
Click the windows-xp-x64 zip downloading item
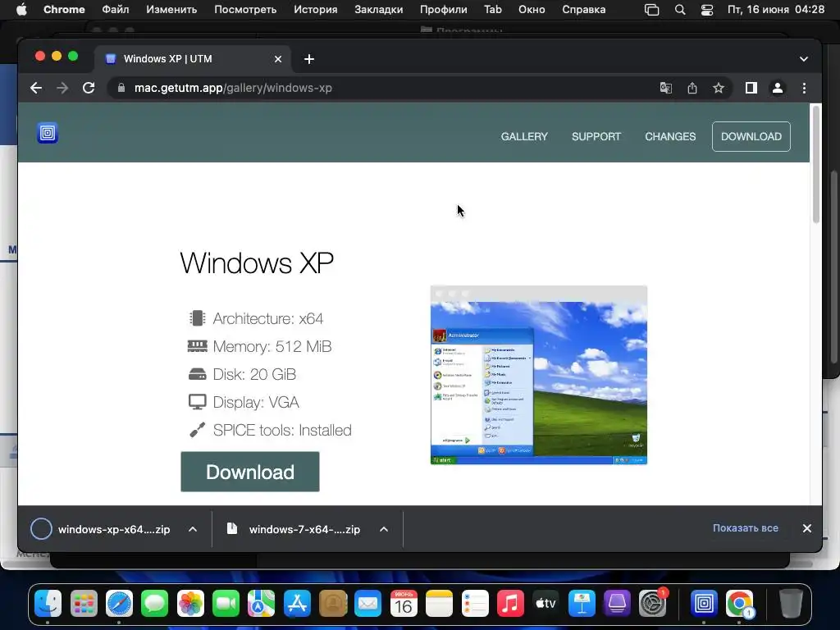point(101,529)
